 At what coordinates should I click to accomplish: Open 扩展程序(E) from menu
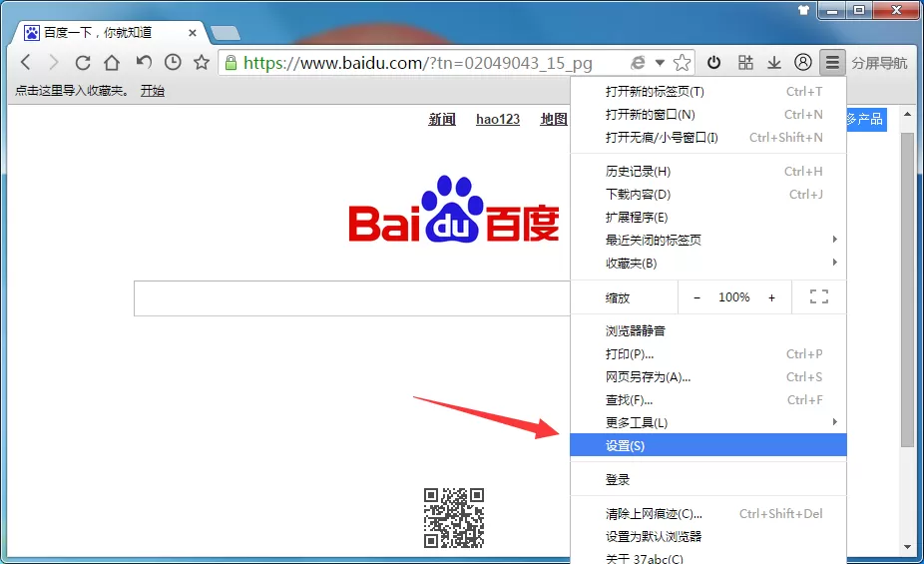pos(707,218)
